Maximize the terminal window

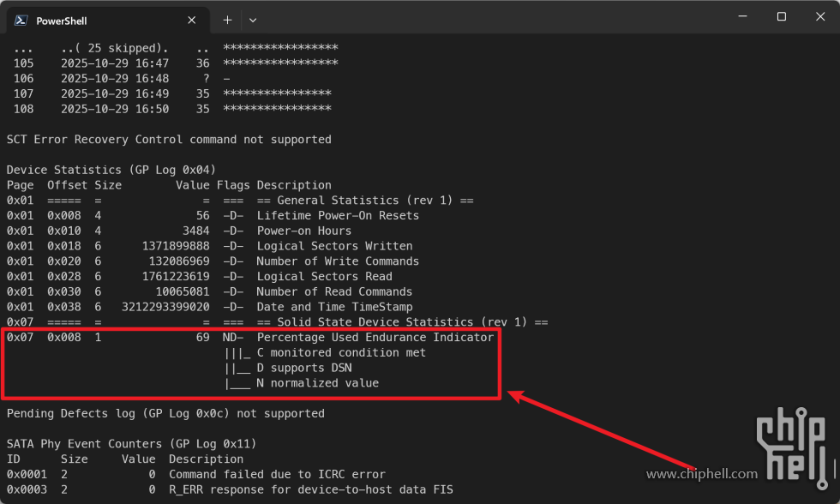coord(781,17)
